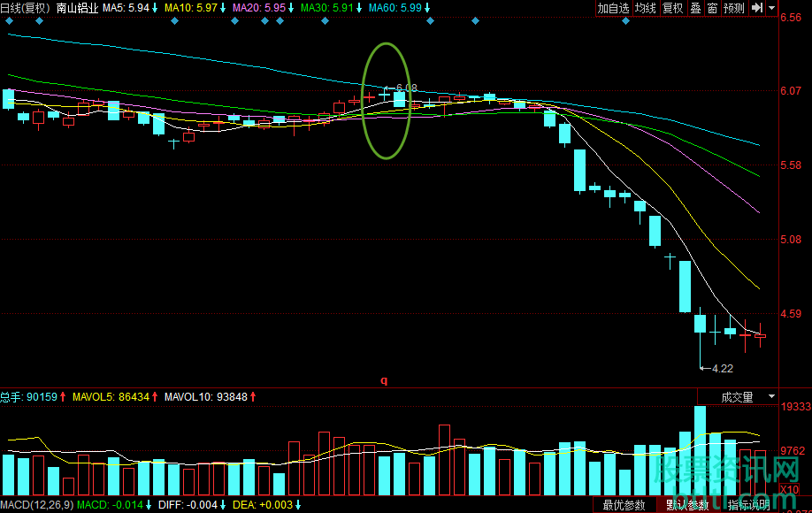Viewport: 812px width, 513px height.
Task: Click the 6.56 price axis label
Action: [791, 18]
